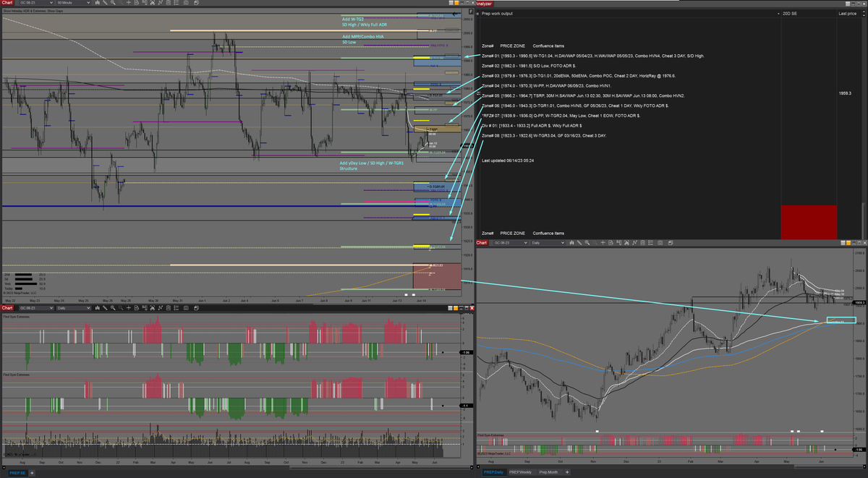Image resolution: width=868 pixels, height=478 pixels.
Task: Click list icon on lower-right Daily chart toolbar
Action: click(x=650, y=243)
